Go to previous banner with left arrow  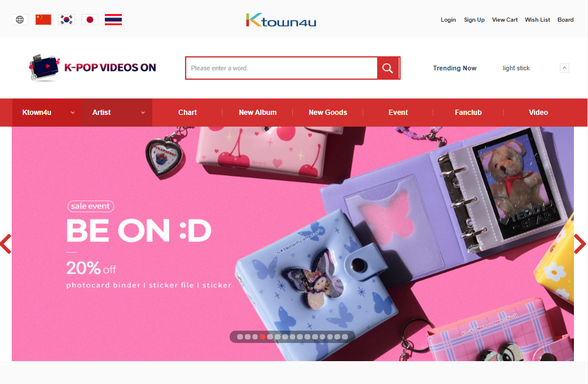(x=6, y=244)
